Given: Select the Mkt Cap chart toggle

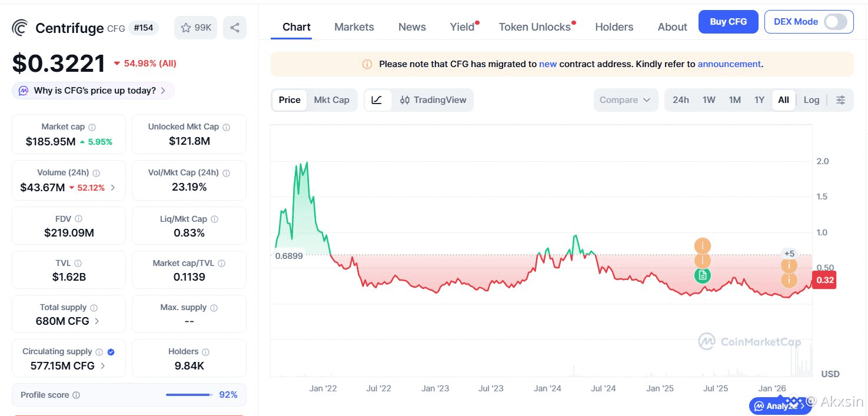Looking at the screenshot, I should tap(331, 100).
